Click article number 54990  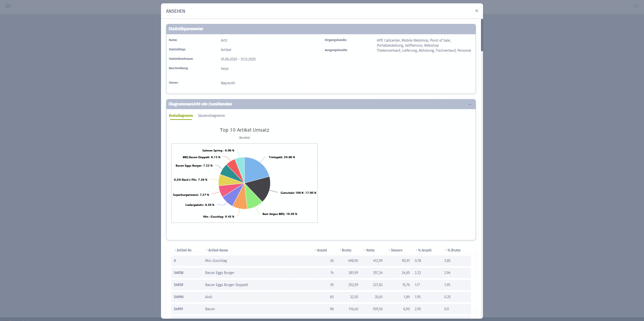[178, 297]
